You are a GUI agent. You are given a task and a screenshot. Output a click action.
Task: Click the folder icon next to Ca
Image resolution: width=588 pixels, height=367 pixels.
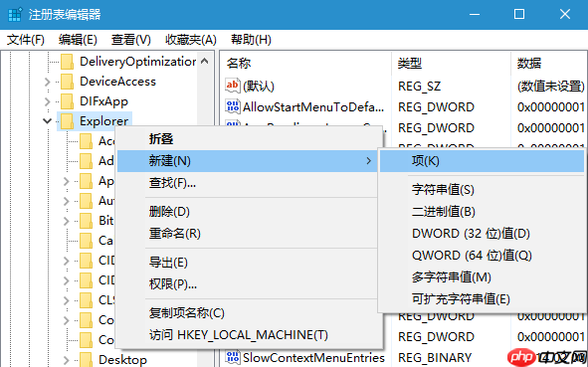coord(86,241)
